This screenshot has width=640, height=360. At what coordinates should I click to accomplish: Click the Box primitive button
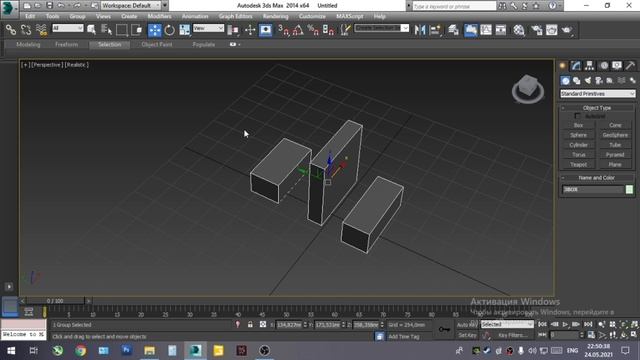click(x=578, y=125)
